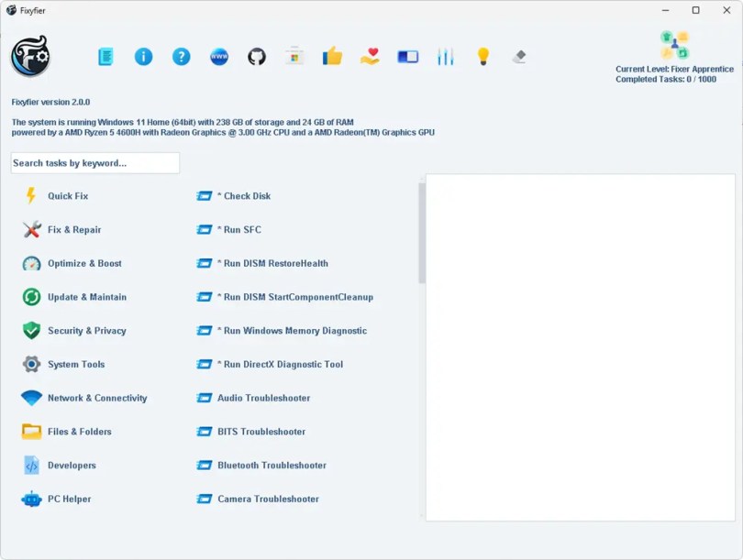This screenshot has height=560, width=743.
Task: Click the thumbs up icon
Action: [332, 56]
